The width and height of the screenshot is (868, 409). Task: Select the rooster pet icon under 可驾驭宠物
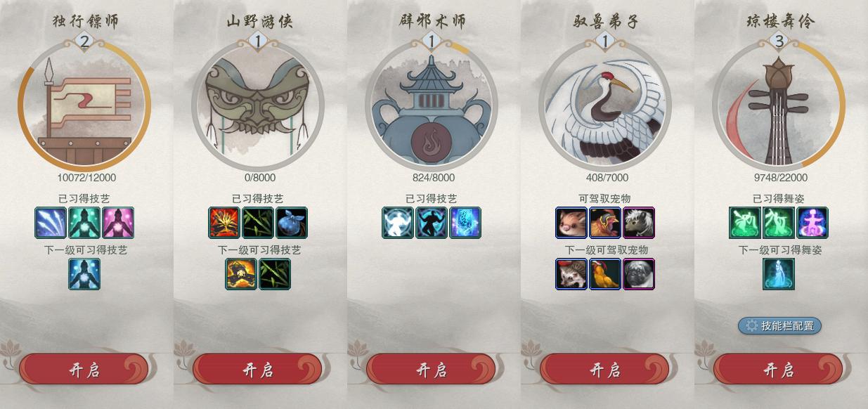pyautogui.click(x=605, y=223)
